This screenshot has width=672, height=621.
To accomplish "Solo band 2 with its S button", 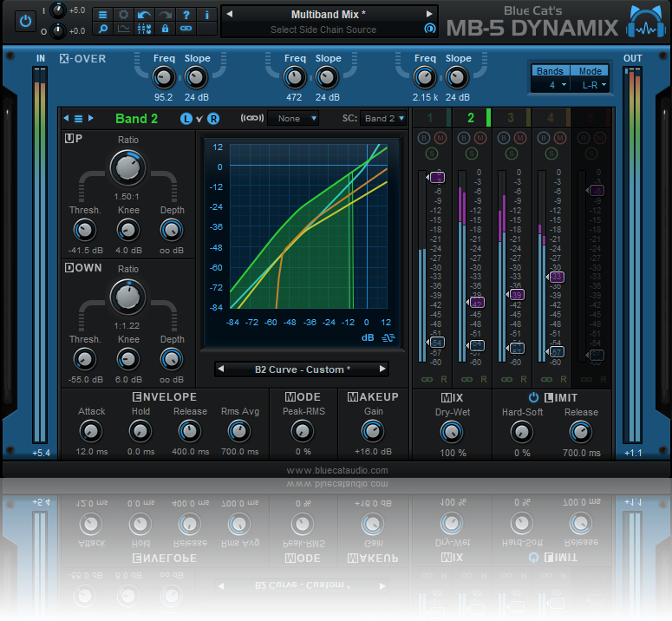I will tap(472, 154).
